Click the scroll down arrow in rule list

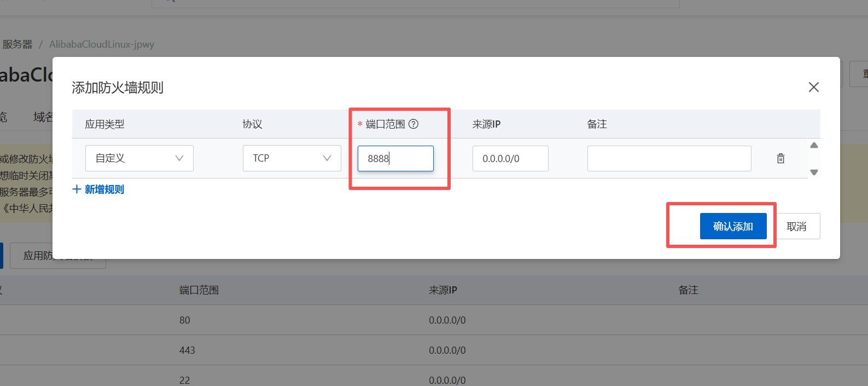click(814, 172)
